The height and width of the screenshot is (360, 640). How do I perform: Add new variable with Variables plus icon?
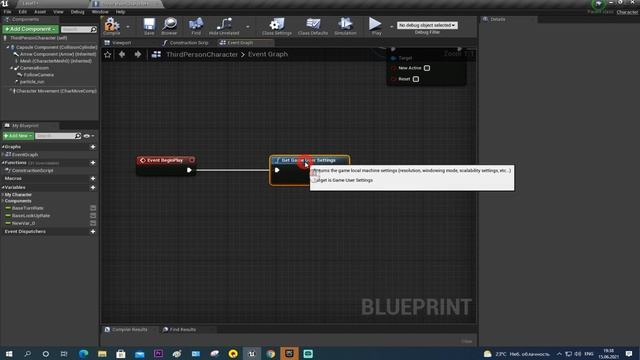[x=93, y=187]
